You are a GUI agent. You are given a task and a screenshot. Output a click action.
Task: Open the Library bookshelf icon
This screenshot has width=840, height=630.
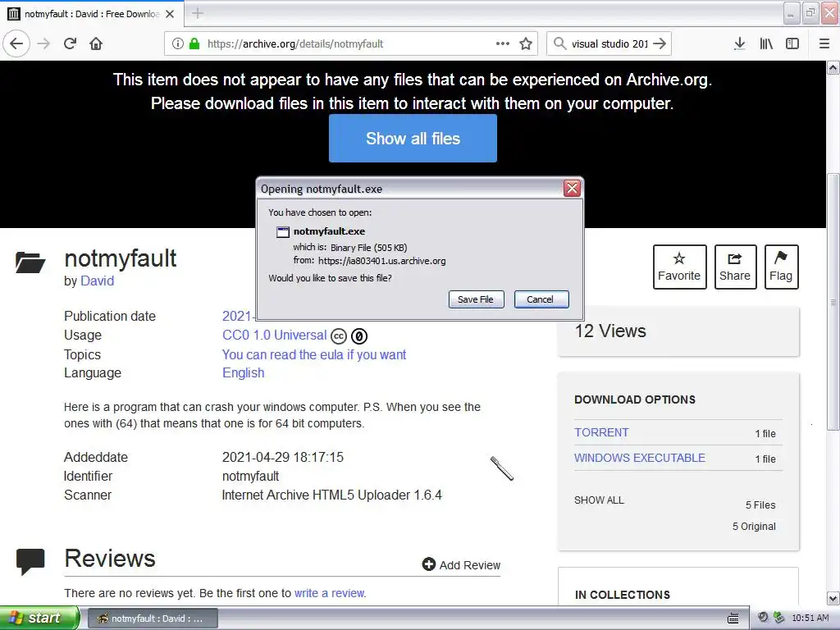tap(766, 43)
